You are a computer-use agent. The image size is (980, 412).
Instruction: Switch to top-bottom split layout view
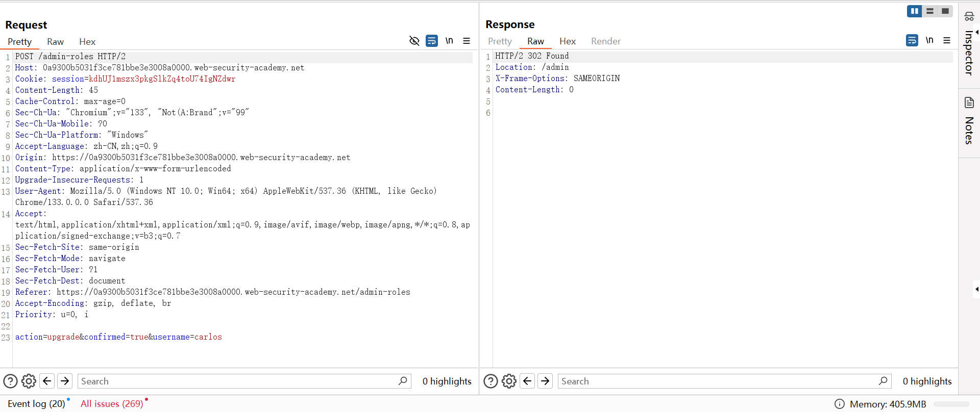click(x=930, y=11)
